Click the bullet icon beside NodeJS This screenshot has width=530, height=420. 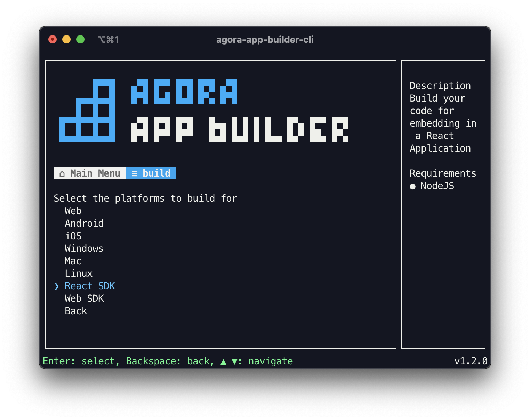(x=412, y=187)
